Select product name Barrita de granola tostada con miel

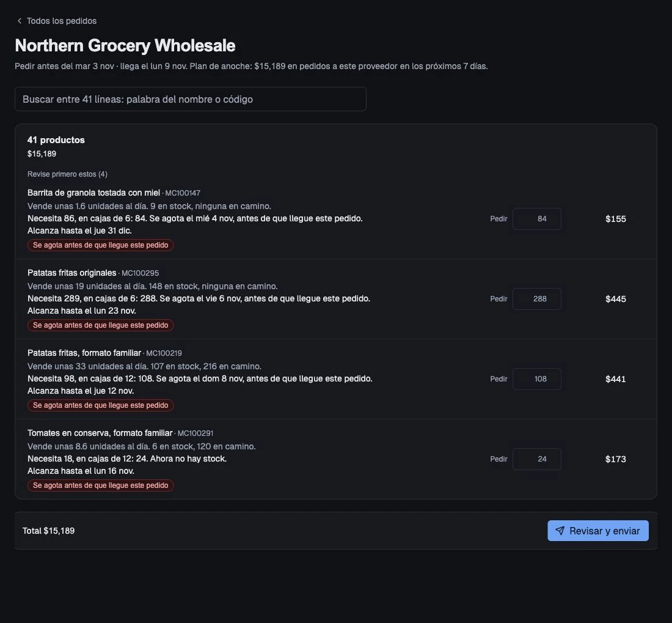(93, 193)
